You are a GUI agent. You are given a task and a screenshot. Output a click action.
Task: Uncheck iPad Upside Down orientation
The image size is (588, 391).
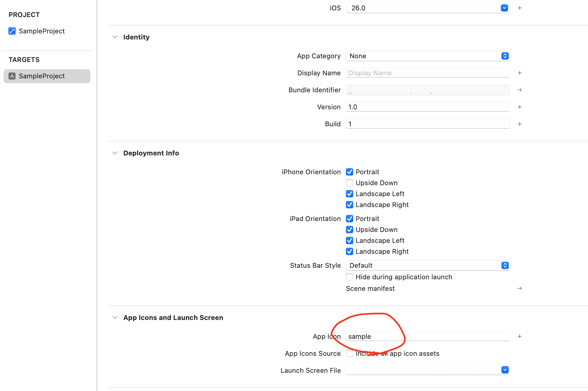click(x=350, y=229)
